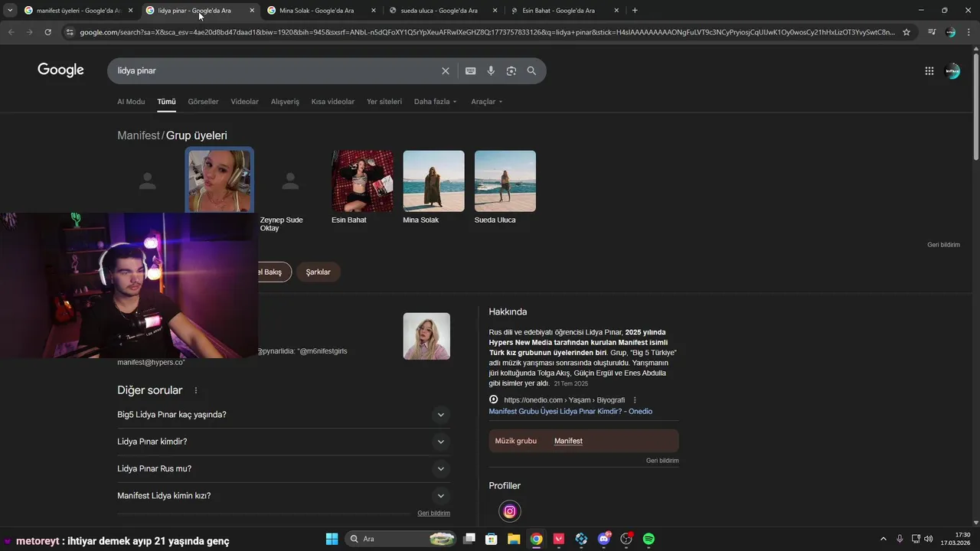Click Geri bildirim under Hakkında panel

click(x=662, y=461)
